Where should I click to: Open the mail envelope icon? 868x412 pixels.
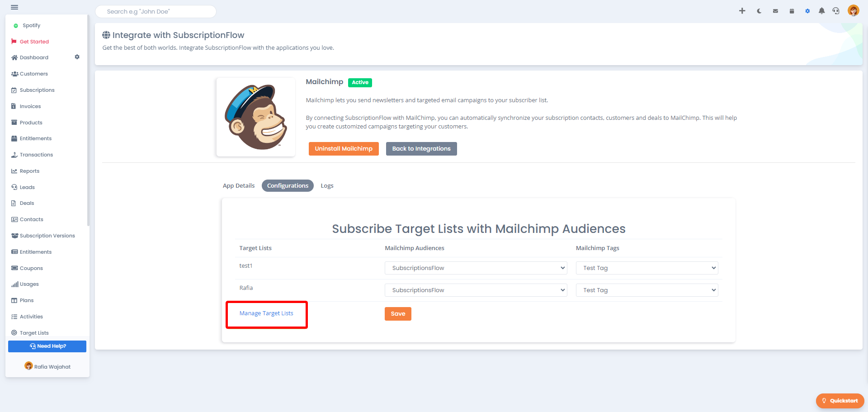coord(775,11)
